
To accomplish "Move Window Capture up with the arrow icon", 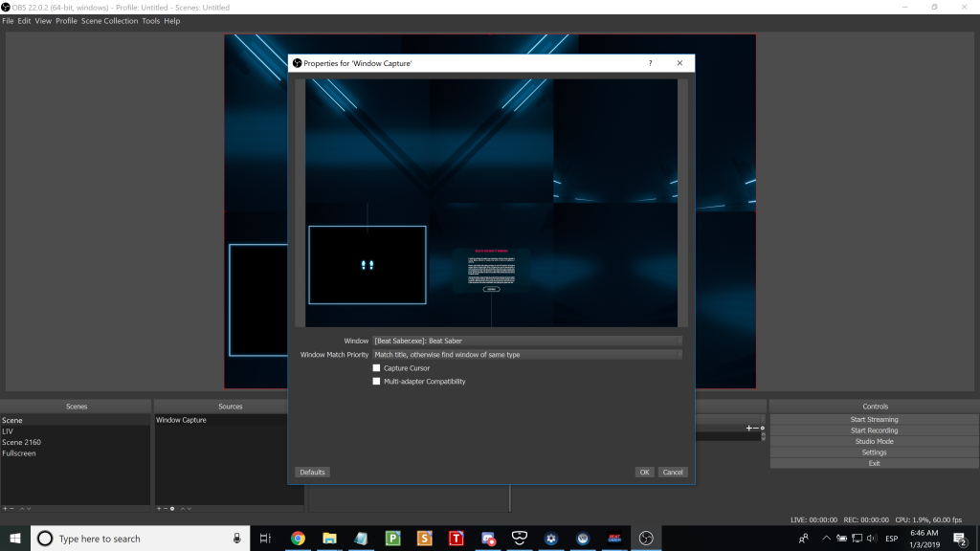I will [182, 509].
